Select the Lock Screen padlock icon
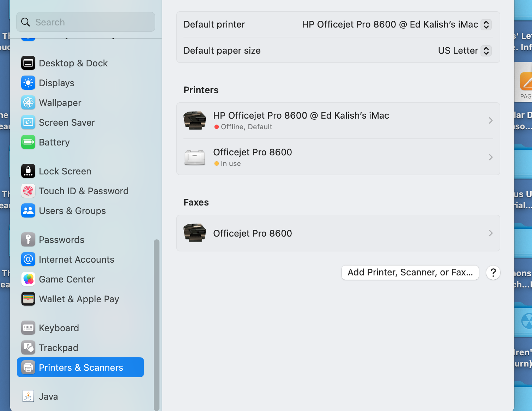The width and height of the screenshot is (532, 411). pyautogui.click(x=28, y=171)
